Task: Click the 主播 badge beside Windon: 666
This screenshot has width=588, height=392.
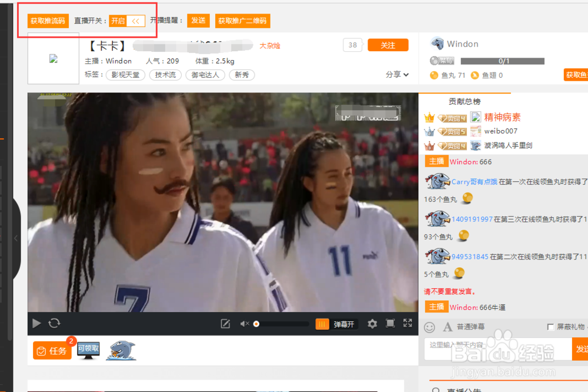Action: 436,161
